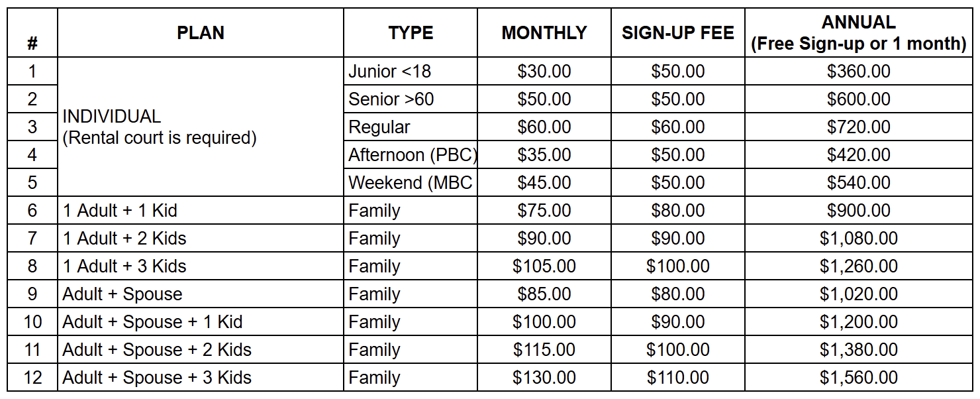The height and width of the screenshot is (399, 980).
Task: Select the $130.00 monthly price cell
Action: pos(544,378)
